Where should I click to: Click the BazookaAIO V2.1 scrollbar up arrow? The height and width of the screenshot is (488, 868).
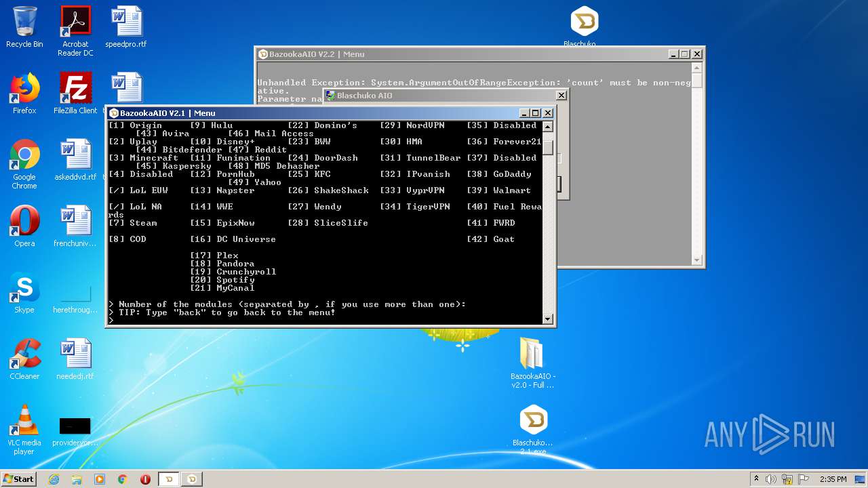click(x=548, y=126)
